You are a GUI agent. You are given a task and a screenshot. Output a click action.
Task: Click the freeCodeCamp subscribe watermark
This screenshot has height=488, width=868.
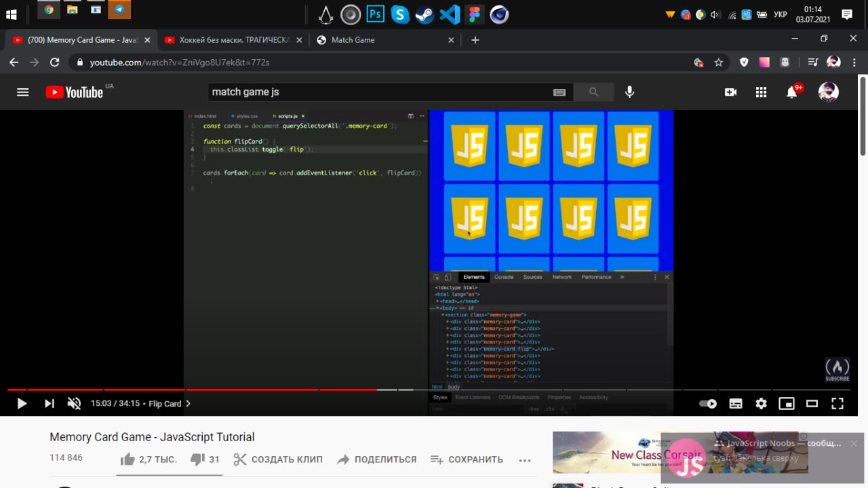[x=837, y=370]
